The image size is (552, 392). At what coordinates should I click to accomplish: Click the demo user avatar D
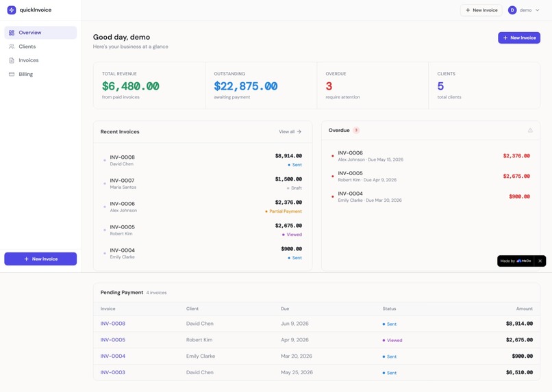pyautogui.click(x=512, y=10)
